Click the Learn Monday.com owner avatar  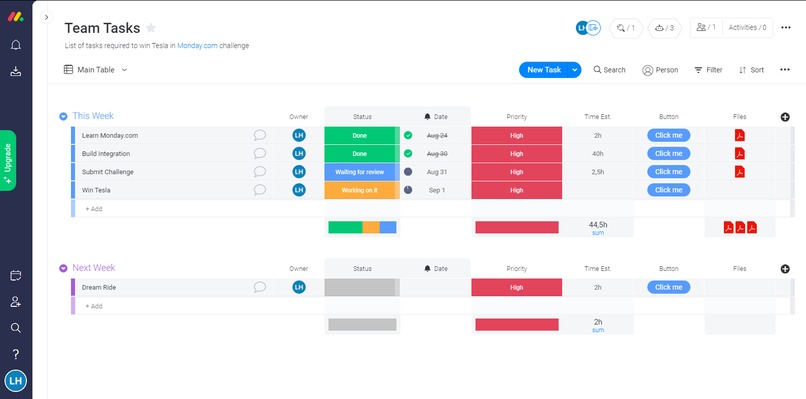click(299, 135)
